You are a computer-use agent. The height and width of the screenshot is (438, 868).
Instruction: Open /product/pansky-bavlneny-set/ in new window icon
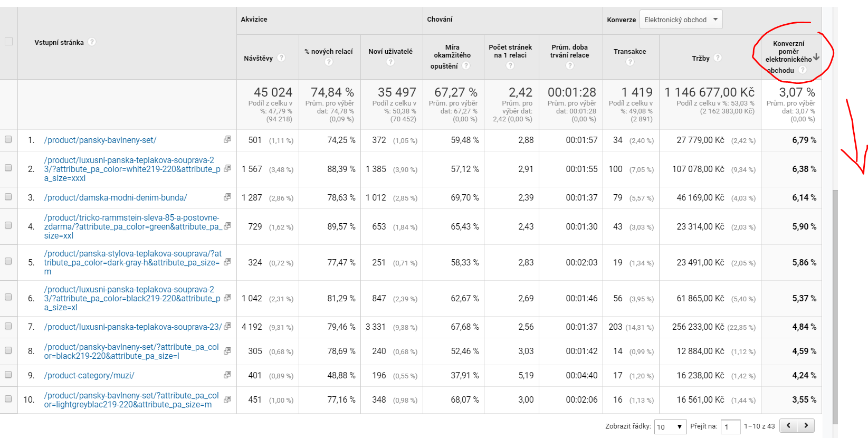227,139
